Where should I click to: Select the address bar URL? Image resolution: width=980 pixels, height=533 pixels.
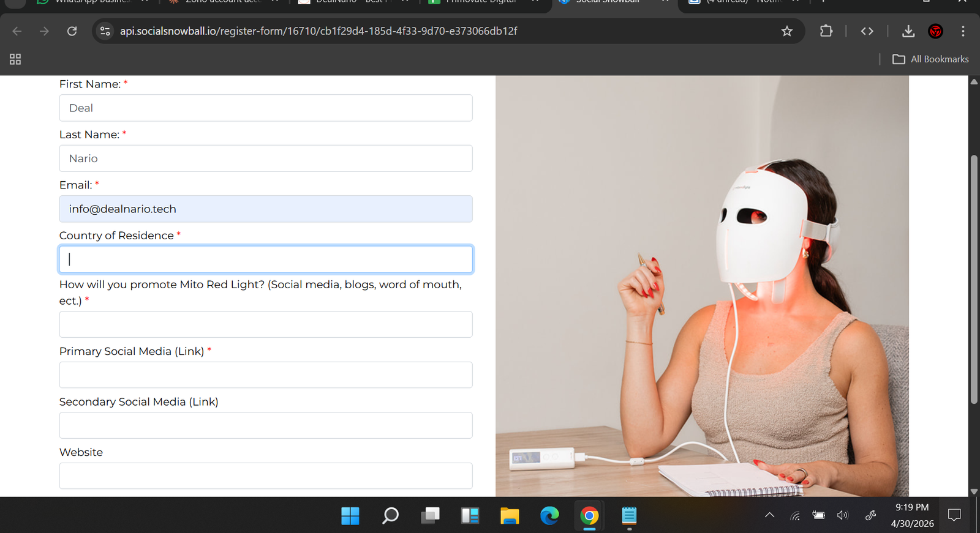coord(318,31)
